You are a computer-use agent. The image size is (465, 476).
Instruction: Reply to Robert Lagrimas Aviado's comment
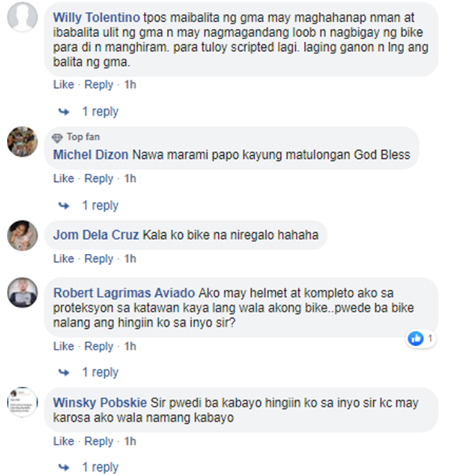[x=99, y=346]
